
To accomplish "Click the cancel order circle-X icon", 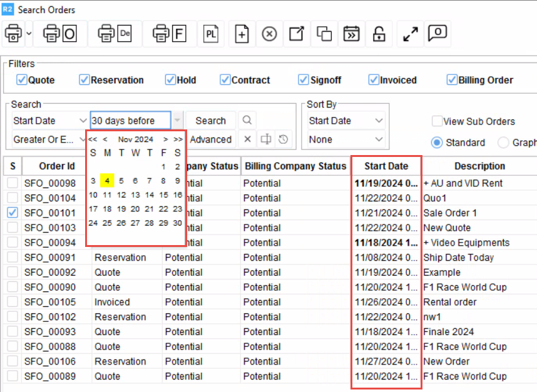I will coord(269,34).
